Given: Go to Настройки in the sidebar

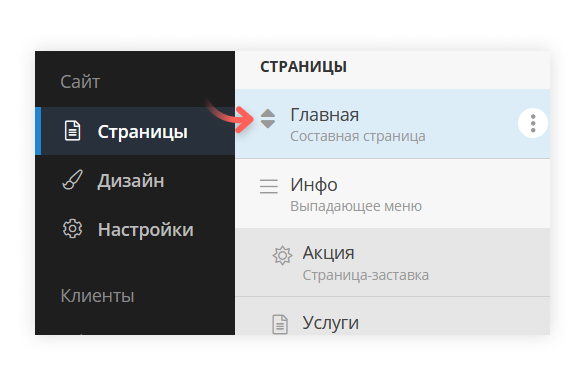Looking at the screenshot, I should [x=135, y=229].
